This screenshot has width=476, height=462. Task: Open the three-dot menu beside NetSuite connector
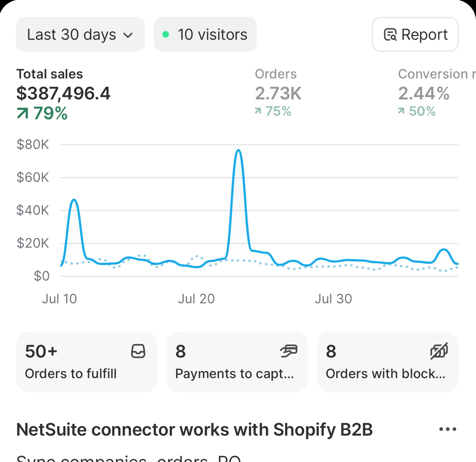[447, 429]
